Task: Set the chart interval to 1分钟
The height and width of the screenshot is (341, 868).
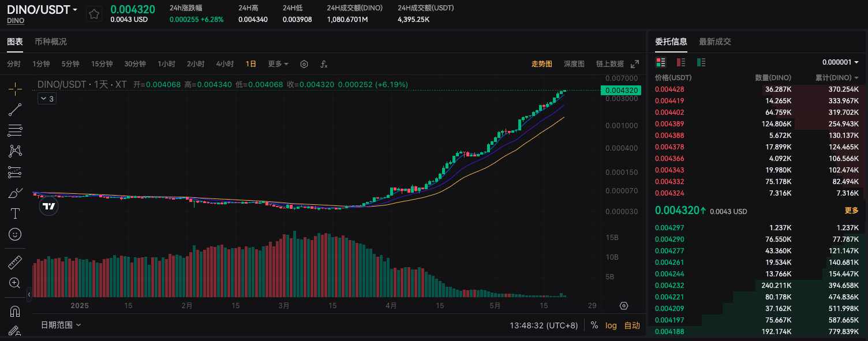Action: click(41, 64)
